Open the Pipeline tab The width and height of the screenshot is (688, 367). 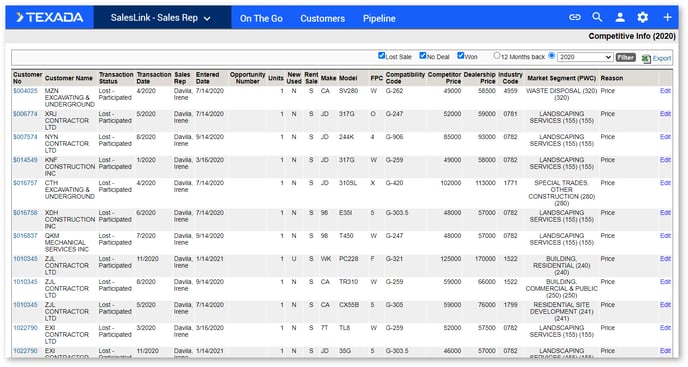379,18
